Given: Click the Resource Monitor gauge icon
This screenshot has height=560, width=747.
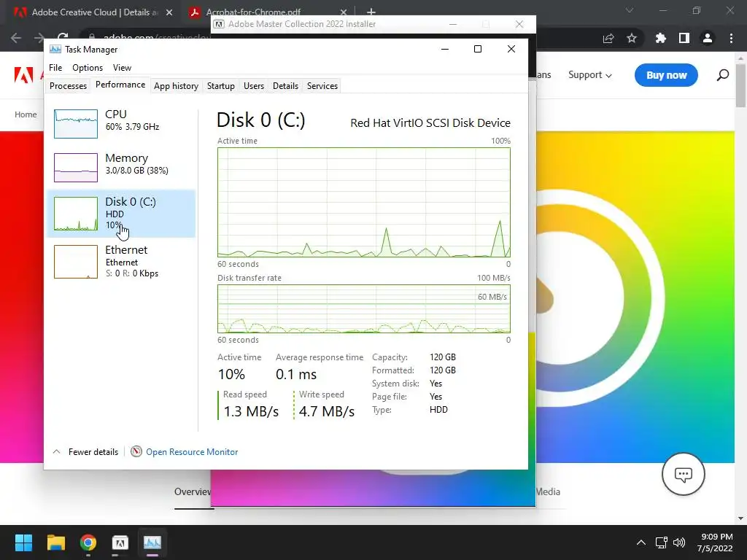Looking at the screenshot, I should pyautogui.click(x=136, y=451).
